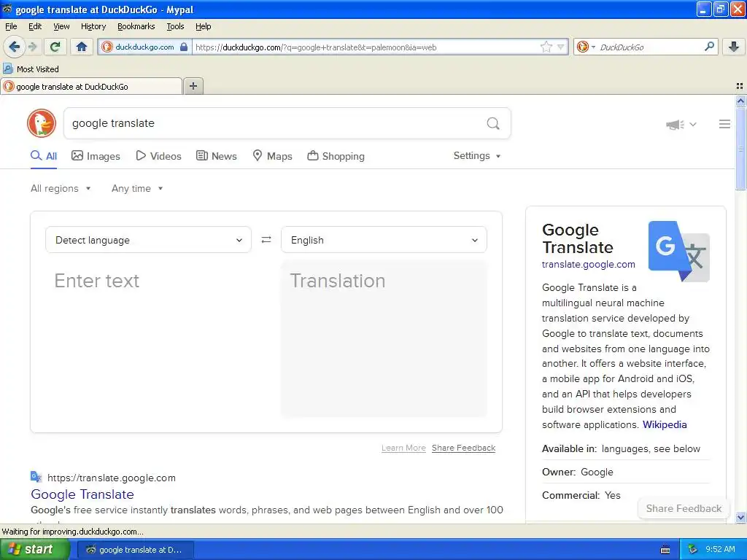Open the megaphone announcements menu
The image size is (747, 560).
tap(681, 124)
